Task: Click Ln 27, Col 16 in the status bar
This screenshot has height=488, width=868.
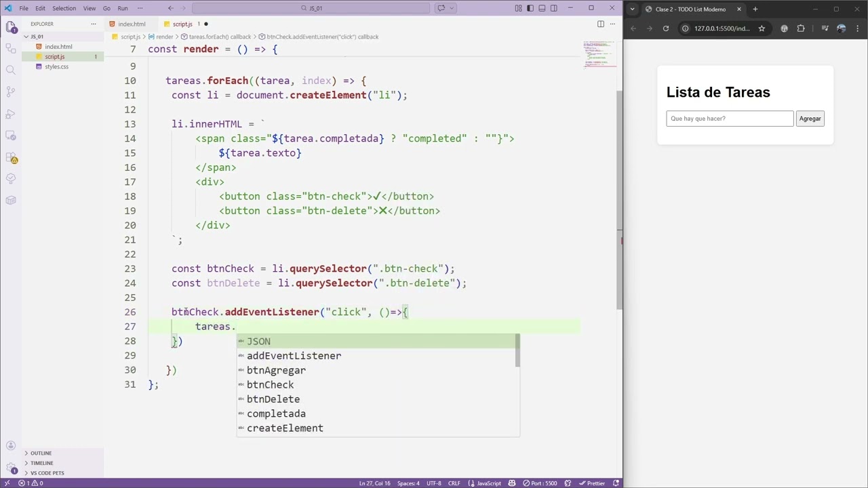Action: coord(374,483)
